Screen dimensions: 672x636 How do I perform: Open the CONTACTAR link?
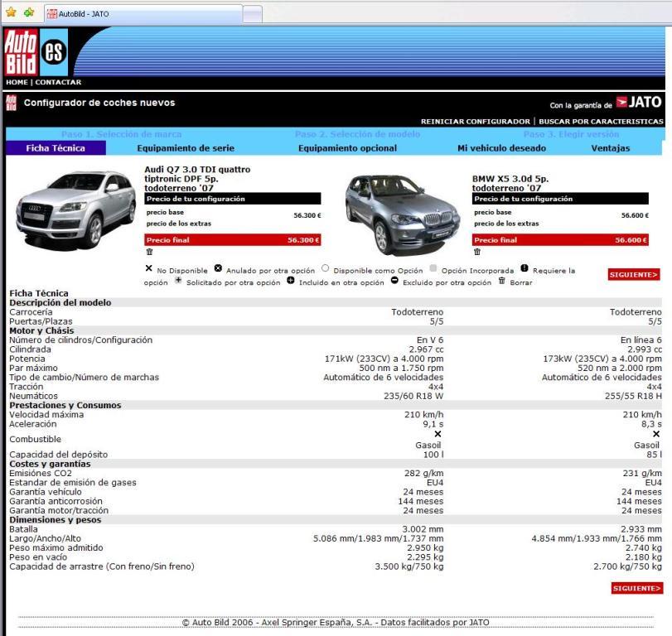(x=58, y=82)
